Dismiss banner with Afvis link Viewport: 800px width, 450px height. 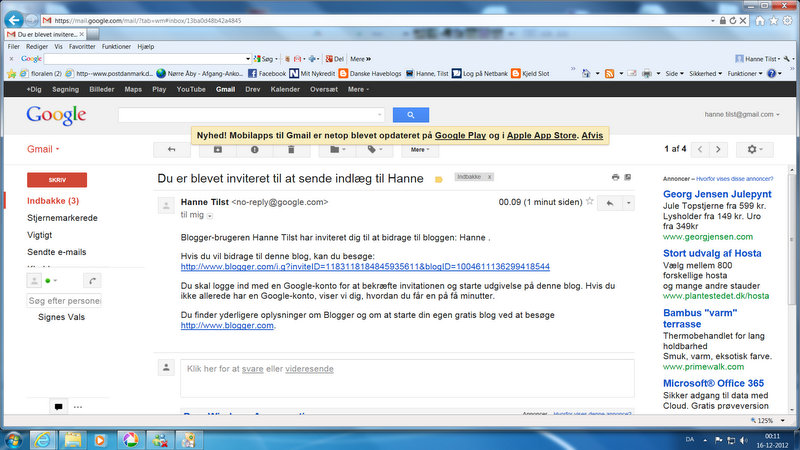tap(592, 135)
